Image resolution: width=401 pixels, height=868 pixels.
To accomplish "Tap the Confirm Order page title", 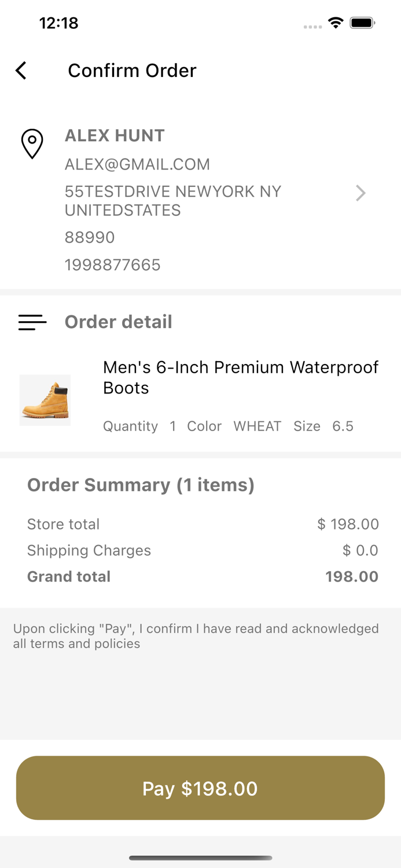I will 132,71.
